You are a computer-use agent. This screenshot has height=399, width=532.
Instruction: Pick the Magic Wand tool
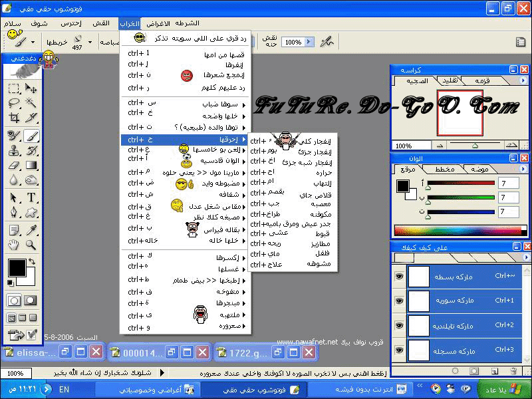point(31,103)
